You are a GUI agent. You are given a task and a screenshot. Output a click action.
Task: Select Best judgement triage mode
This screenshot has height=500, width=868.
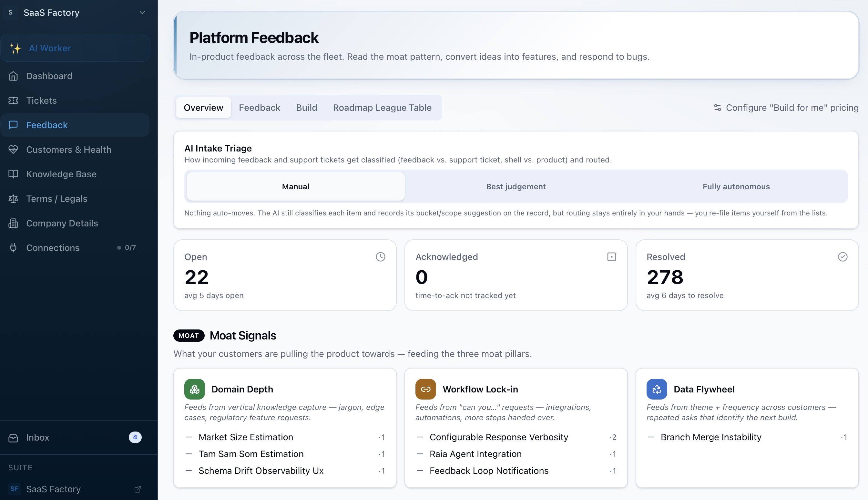click(x=516, y=186)
